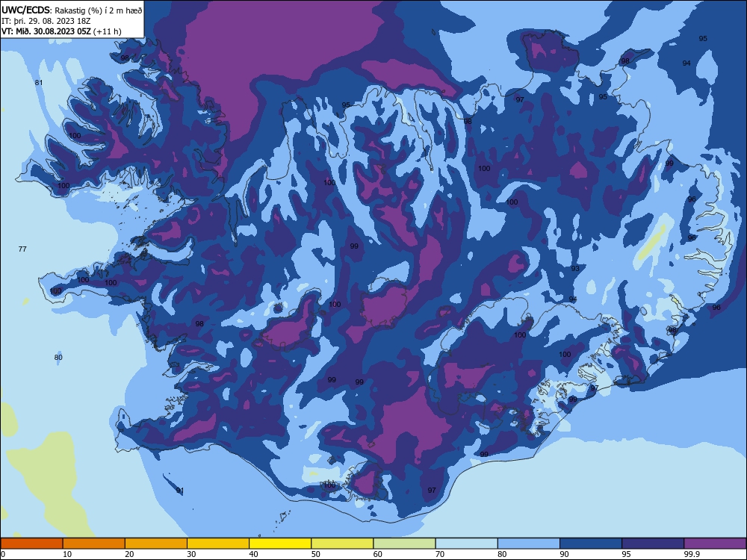Click the 10–20 orange legend swatch
747x560 pixels.
[94, 544]
